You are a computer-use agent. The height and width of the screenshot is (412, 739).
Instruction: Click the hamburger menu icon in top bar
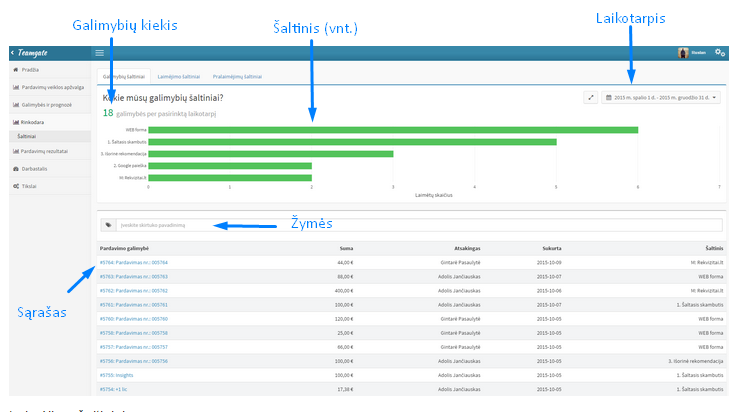[x=99, y=53]
